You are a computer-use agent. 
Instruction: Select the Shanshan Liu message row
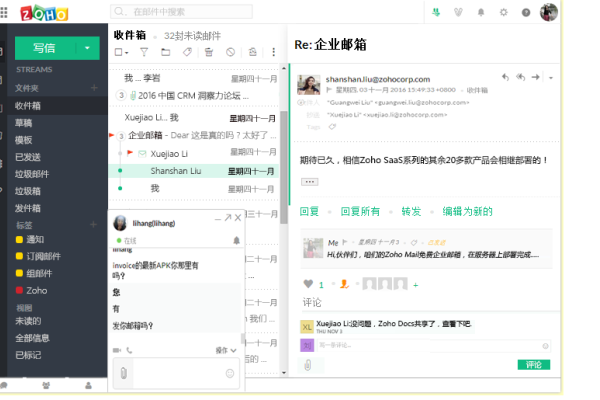click(194, 171)
